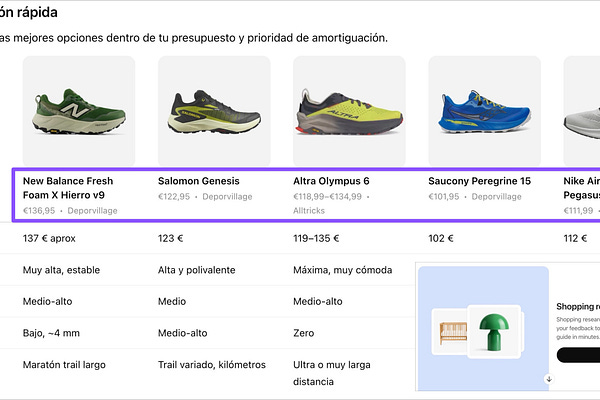600x400 pixels.
Task: Select the '102 €' cell
Action: [441, 238]
